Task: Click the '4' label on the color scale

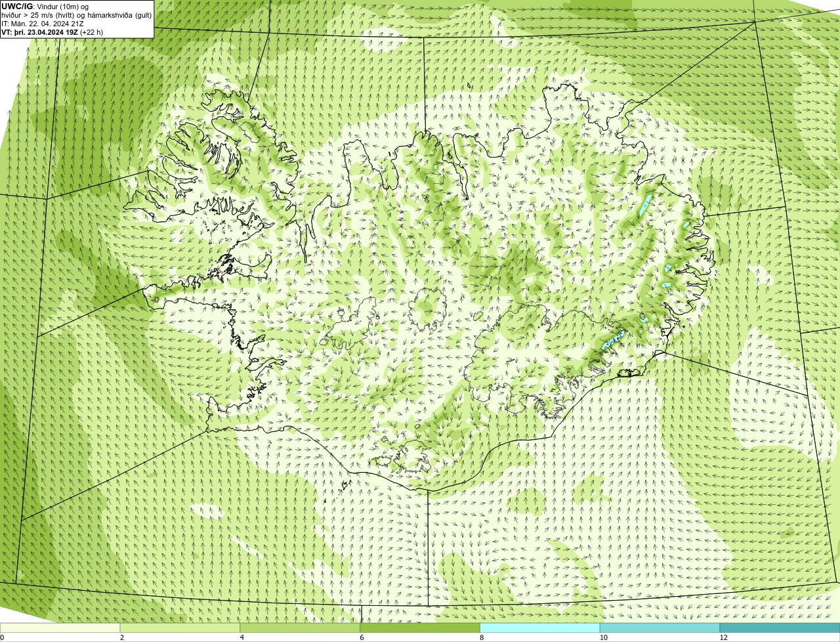Action: click(x=242, y=637)
